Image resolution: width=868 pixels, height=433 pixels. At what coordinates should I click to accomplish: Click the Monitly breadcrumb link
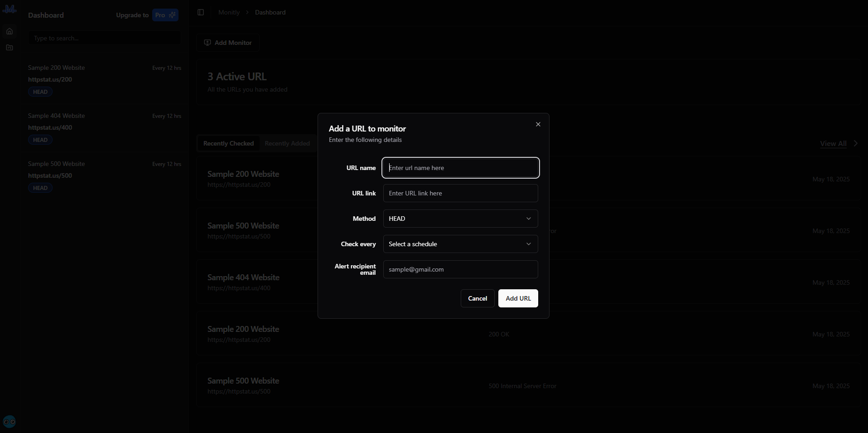pos(229,12)
